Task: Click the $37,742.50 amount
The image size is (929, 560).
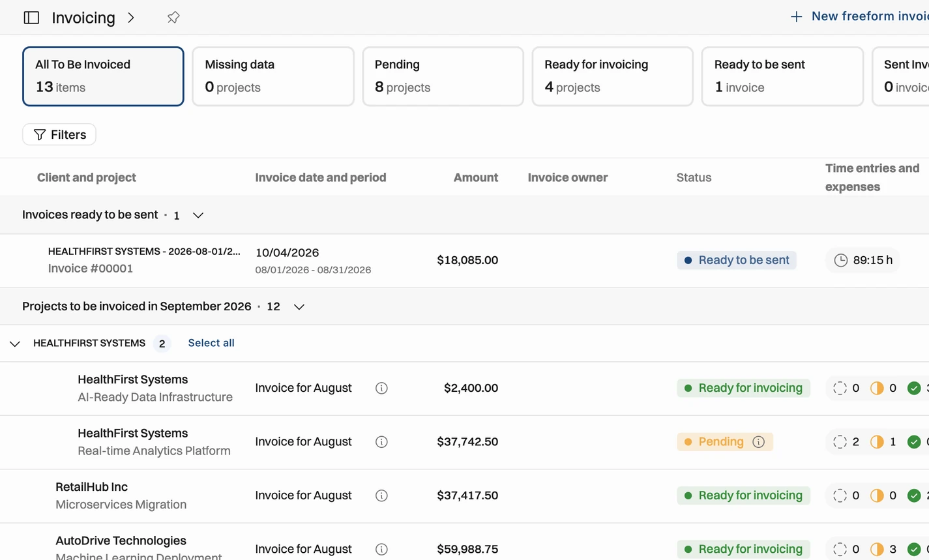Action: pyautogui.click(x=467, y=442)
